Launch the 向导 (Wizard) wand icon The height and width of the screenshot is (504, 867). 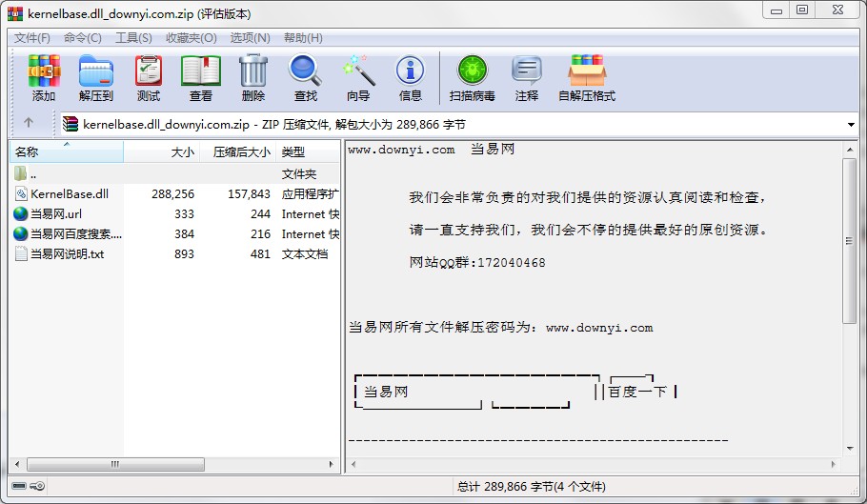358,71
